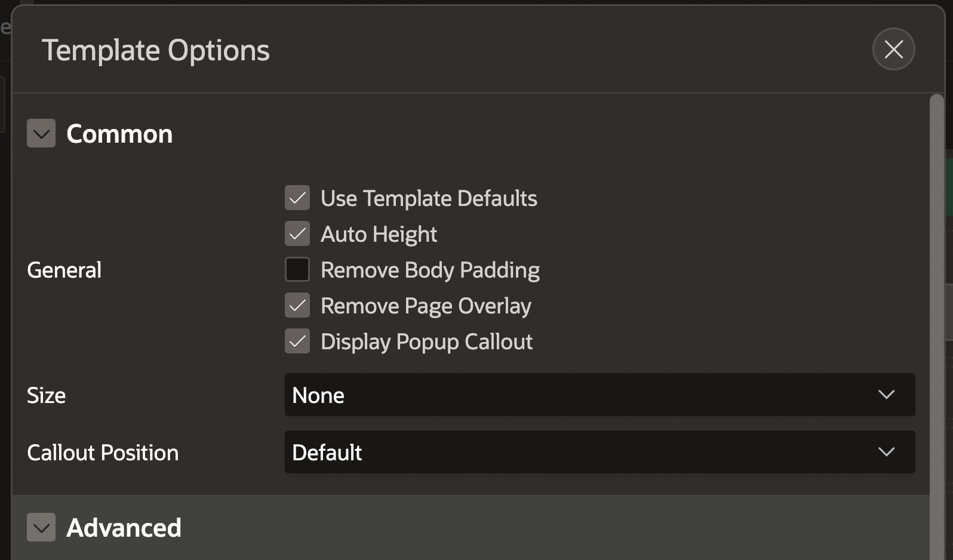This screenshot has width=953, height=560.
Task: Click the Common section heading
Action: tap(119, 134)
